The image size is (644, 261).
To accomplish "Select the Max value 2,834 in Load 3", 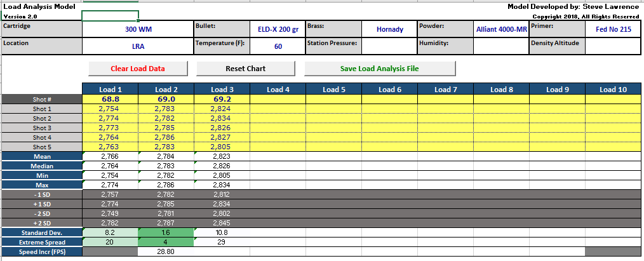I will (222, 185).
